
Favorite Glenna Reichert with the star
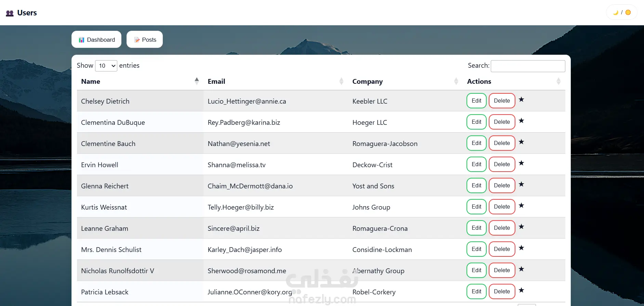[521, 184]
